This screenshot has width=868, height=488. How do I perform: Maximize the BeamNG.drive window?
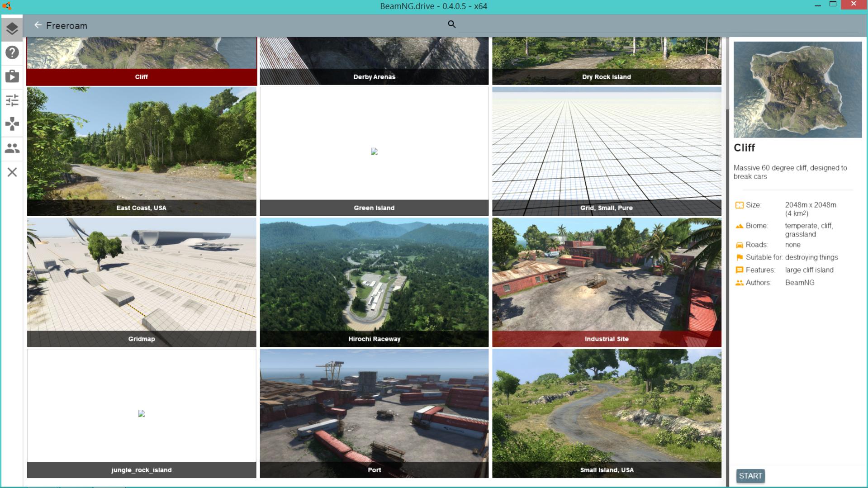(x=833, y=4)
